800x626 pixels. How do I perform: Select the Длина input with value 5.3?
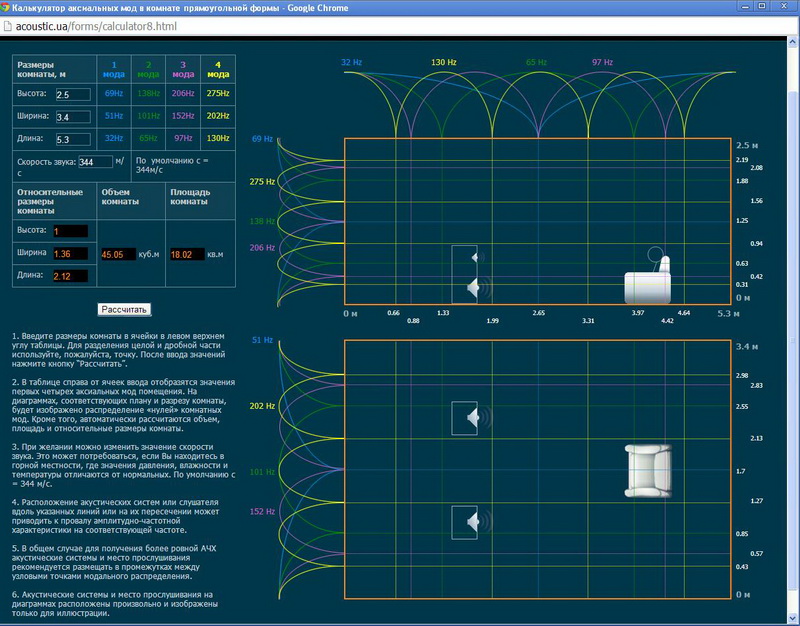pyautogui.click(x=74, y=139)
